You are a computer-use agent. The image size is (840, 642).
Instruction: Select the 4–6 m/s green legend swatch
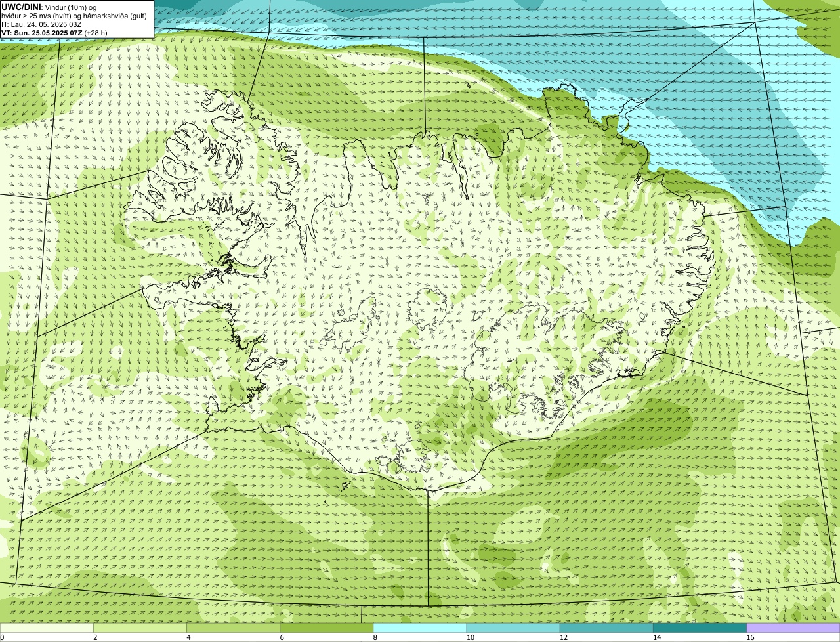coord(234,628)
